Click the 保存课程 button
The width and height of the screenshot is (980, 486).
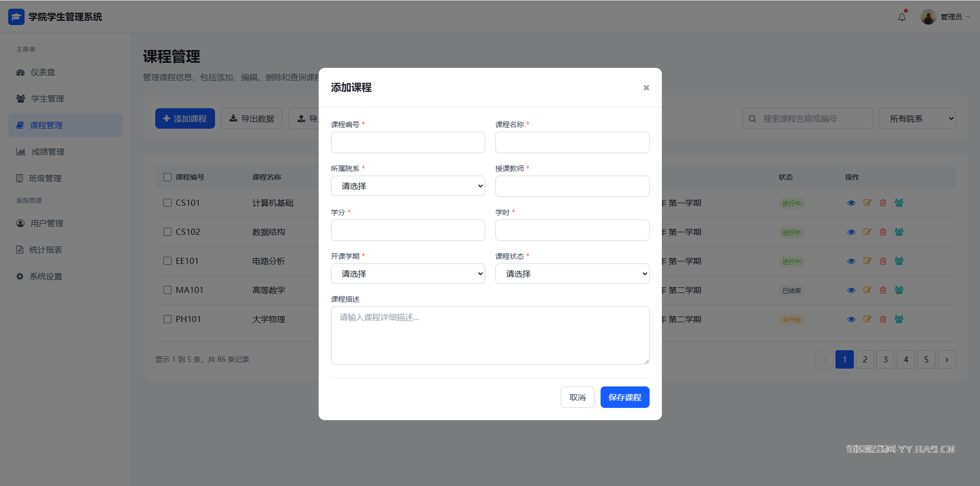coord(625,397)
